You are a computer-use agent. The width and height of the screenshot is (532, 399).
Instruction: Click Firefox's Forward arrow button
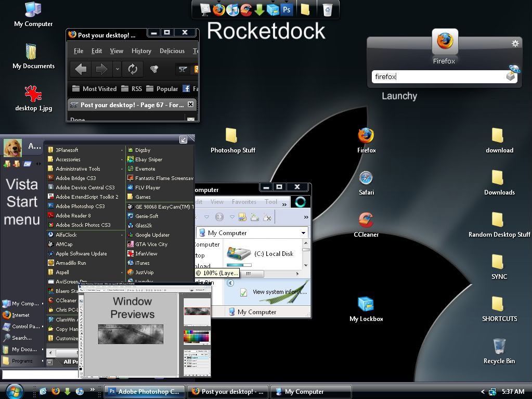pyautogui.click(x=101, y=69)
